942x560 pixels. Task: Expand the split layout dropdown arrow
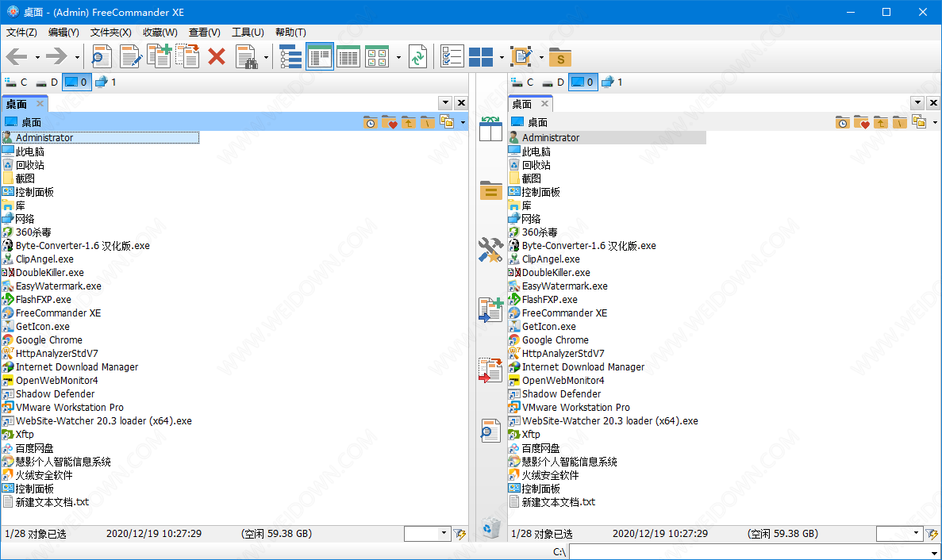(x=502, y=58)
